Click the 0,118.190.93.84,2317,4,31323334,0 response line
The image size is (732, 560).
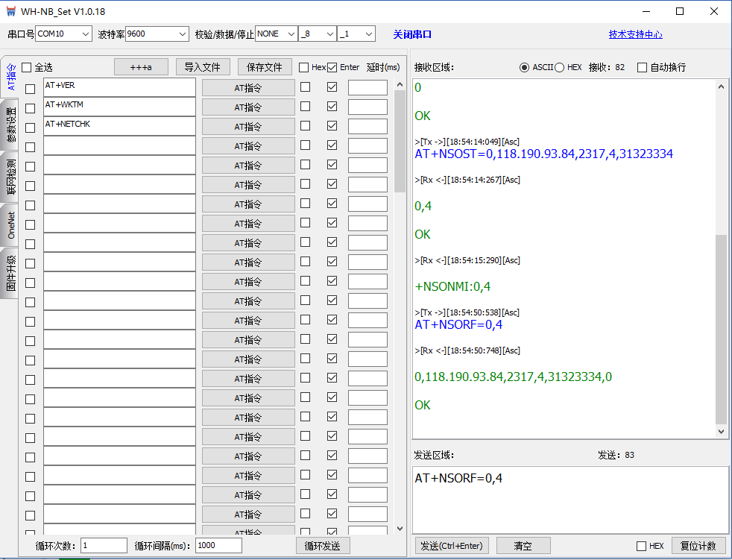click(x=513, y=377)
